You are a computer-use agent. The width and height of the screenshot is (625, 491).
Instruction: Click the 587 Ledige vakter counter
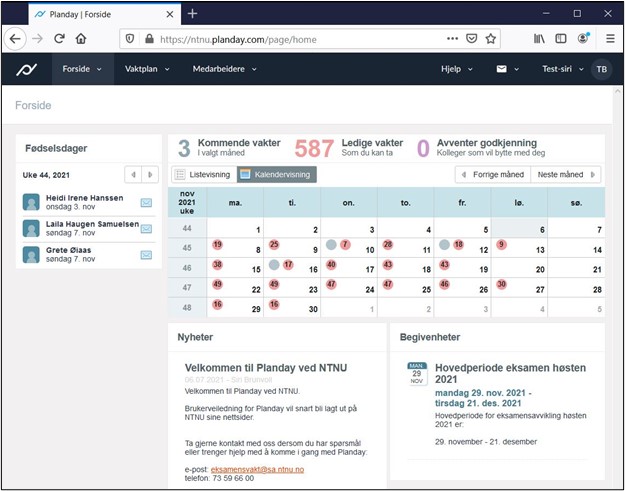point(349,148)
